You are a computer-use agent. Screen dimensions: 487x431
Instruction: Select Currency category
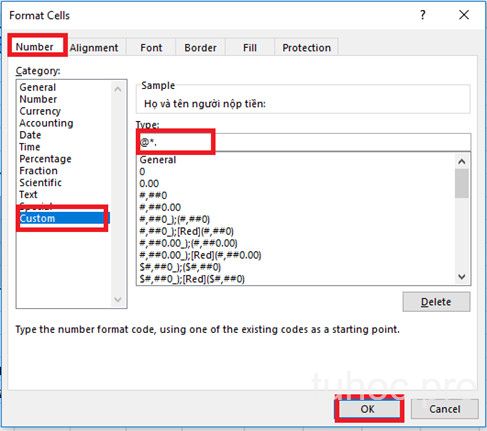63,111
